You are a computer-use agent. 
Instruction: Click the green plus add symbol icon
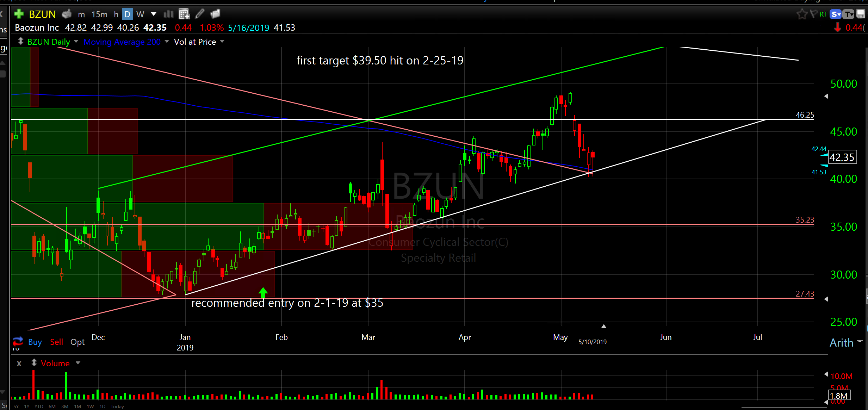coord(19,14)
